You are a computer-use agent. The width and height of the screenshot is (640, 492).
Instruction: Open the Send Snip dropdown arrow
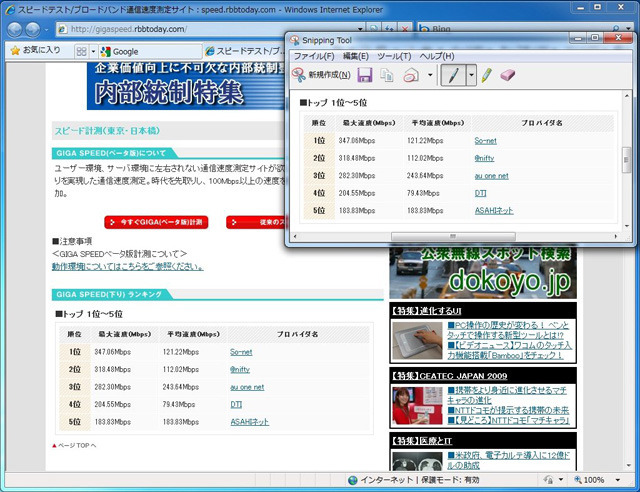(x=430, y=75)
